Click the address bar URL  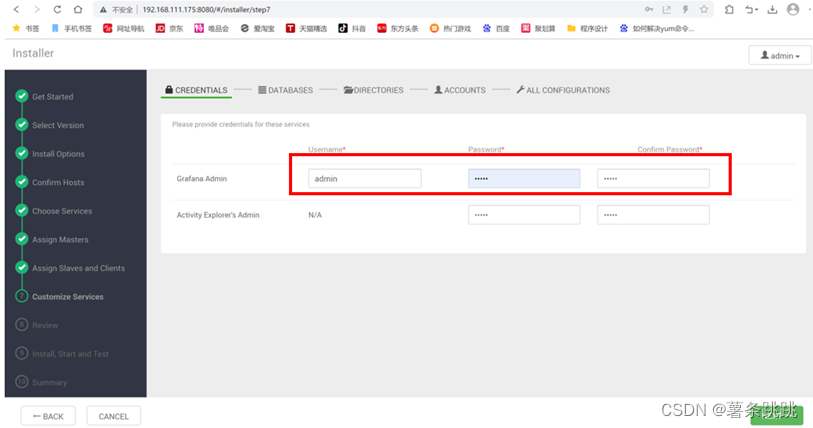(206, 9)
